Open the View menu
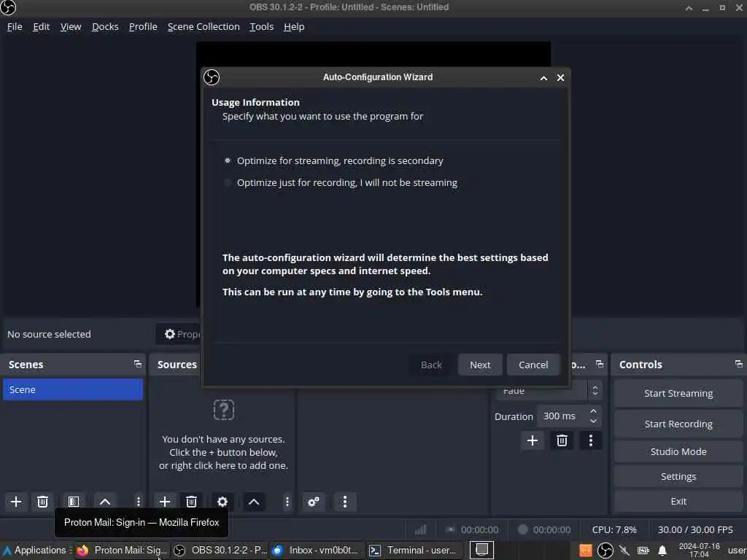The image size is (747, 560). [x=71, y=27]
